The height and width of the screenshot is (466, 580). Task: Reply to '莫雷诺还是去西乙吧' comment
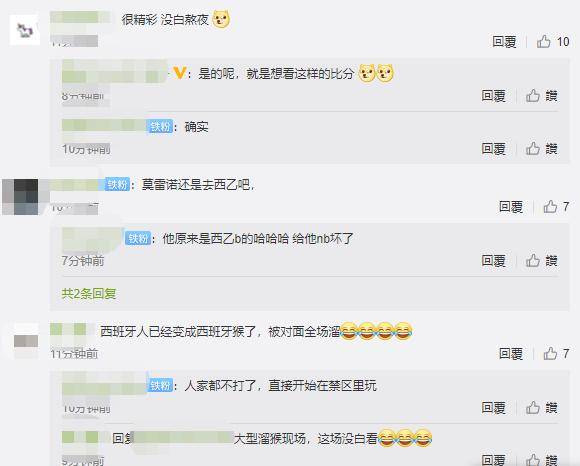tap(511, 206)
